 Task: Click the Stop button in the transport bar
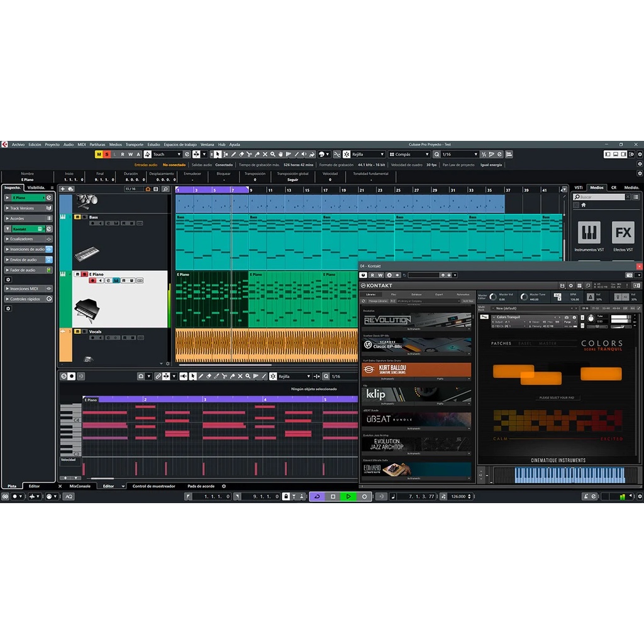[x=333, y=496]
